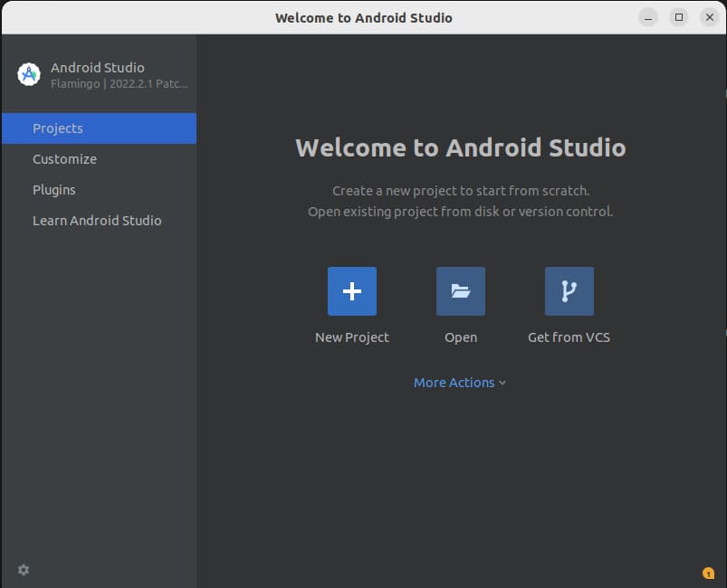
Task: Open the settings gear in the sidebar
Action: [x=24, y=570]
